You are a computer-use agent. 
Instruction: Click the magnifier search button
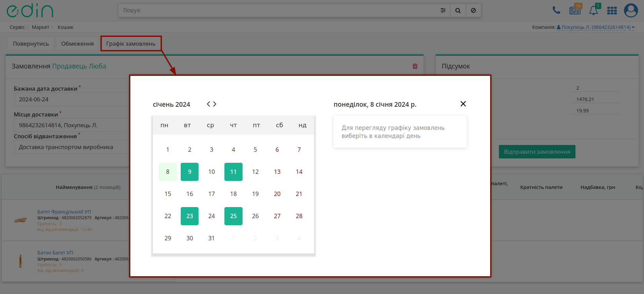pyautogui.click(x=458, y=10)
